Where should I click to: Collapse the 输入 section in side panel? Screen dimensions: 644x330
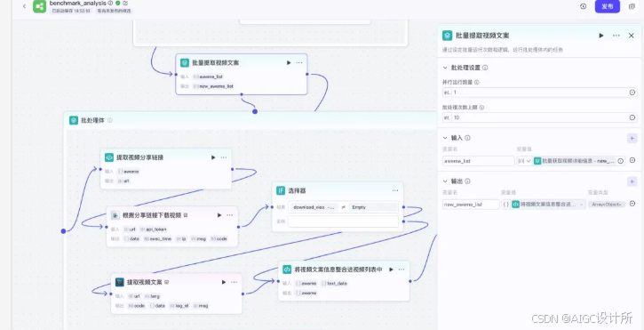click(x=445, y=138)
